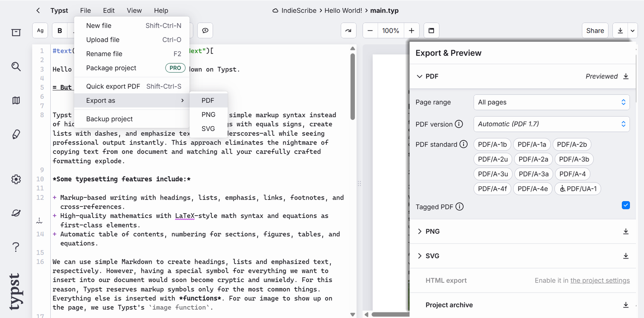
Task: Select the PDF/A-2b standard chip
Action: (572, 145)
